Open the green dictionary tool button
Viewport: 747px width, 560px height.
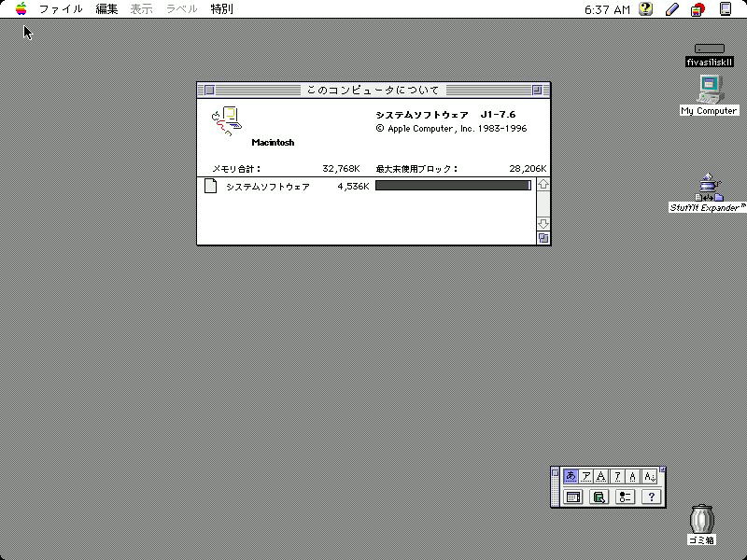point(599,497)
